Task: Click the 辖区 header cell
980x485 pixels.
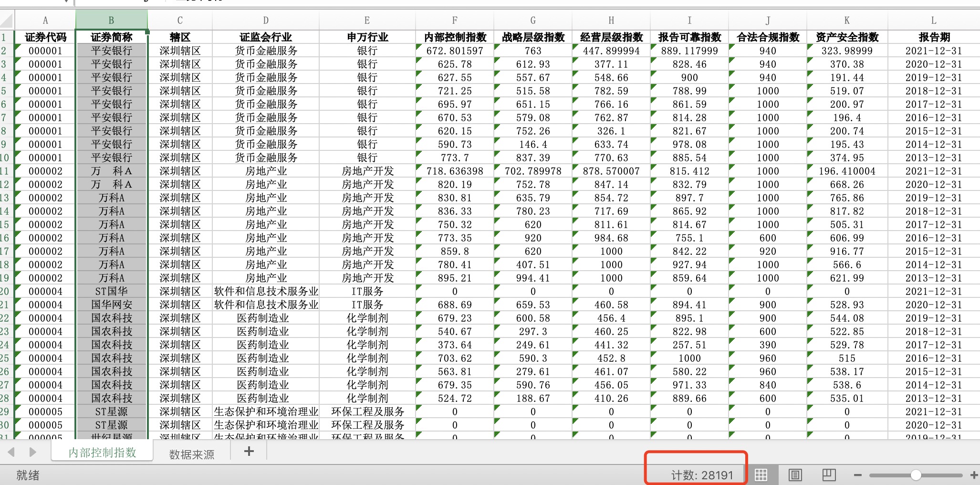Action: tap(180, 37)
